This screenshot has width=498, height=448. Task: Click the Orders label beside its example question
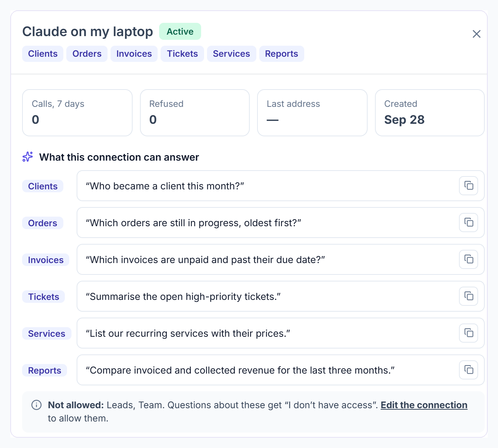pos(43,223)
